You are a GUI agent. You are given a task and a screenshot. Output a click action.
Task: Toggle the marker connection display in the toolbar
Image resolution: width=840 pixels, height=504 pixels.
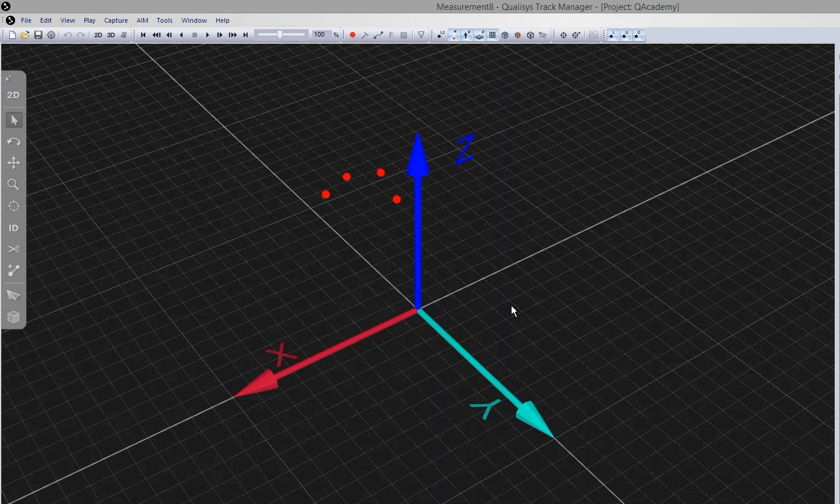(453, 35)
